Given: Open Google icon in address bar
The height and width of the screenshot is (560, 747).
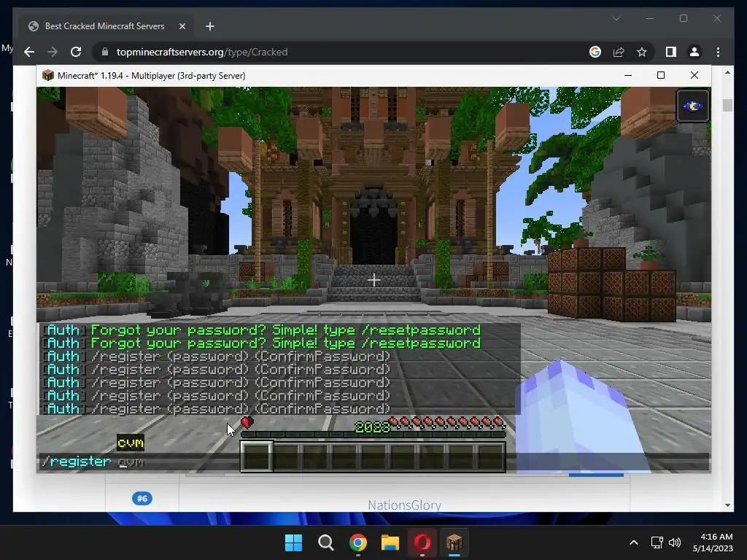Looking at the screenshot, I should 595,52.
